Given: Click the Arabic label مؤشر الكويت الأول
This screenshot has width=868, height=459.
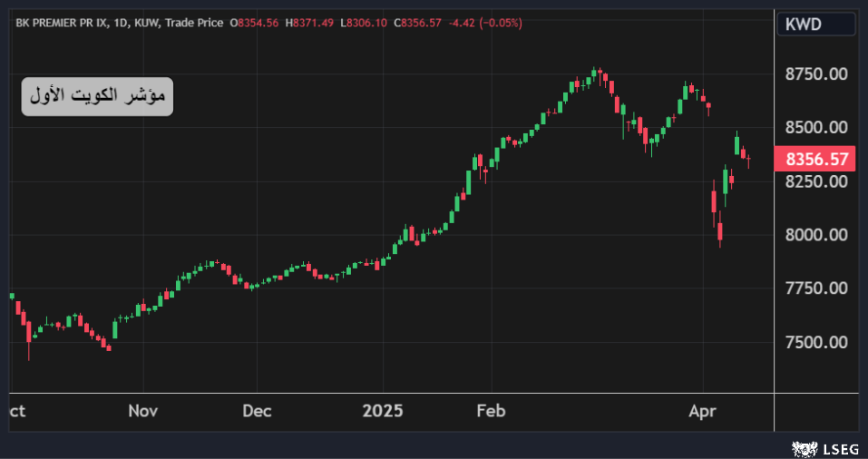Looking at the screenshot, I should 97,96.
